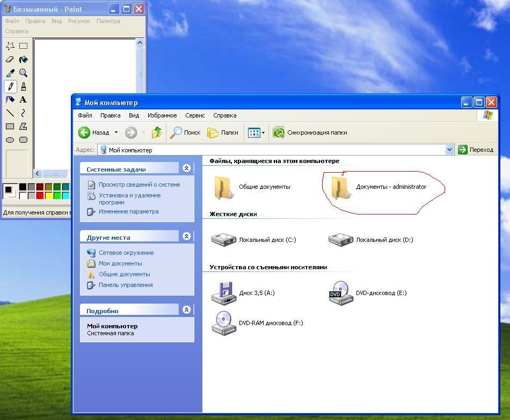The width and height of the screenshot is (510, 420).
Task: Click the Переход go button
Action: tap(476, 150)
